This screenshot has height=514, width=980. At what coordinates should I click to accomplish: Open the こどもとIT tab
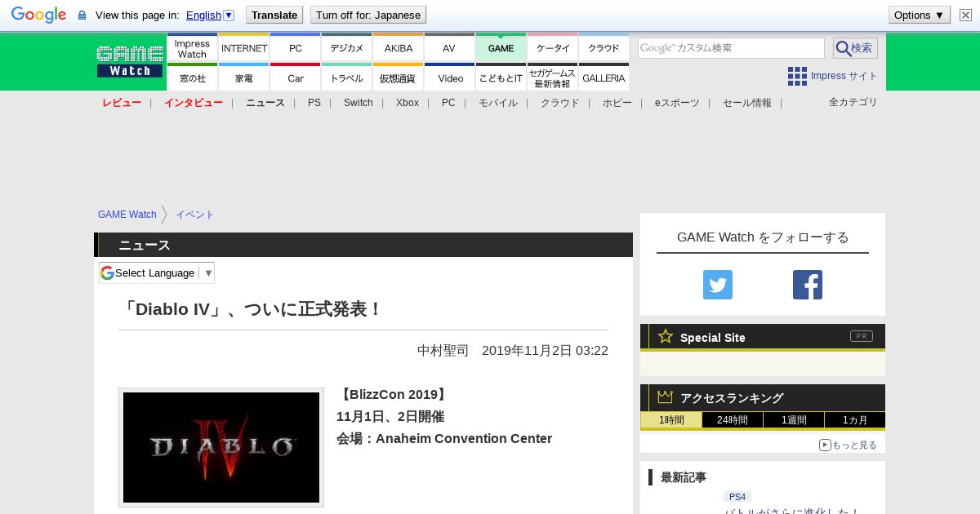click(x=501, y=78)
